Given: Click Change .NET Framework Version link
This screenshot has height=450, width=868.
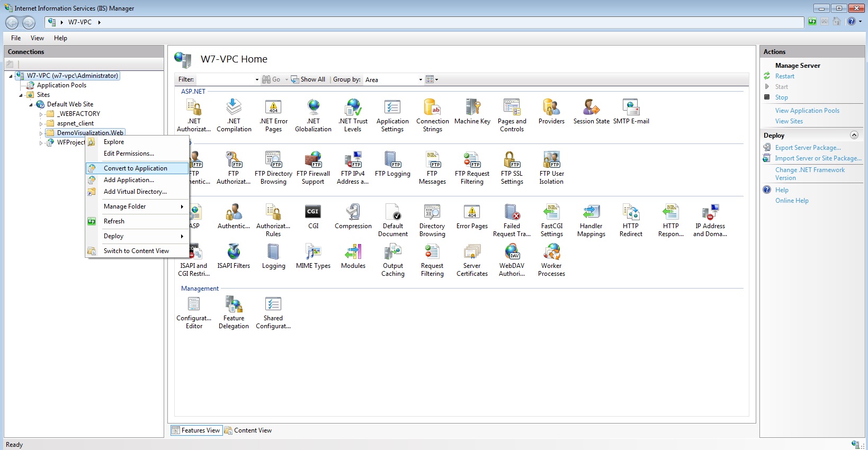Looking at the screenshot, I should coord(810,174).
